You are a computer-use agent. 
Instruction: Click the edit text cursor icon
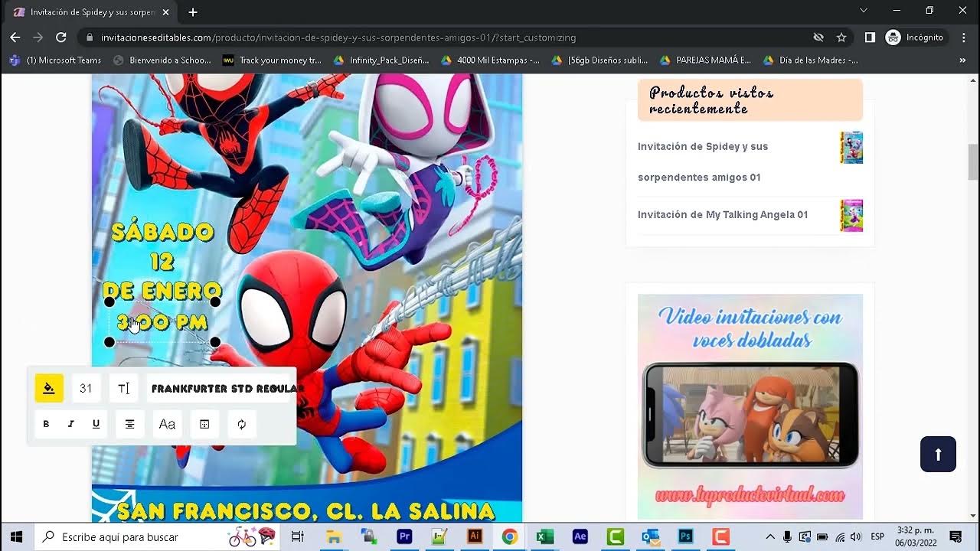[x=123, y=388]
